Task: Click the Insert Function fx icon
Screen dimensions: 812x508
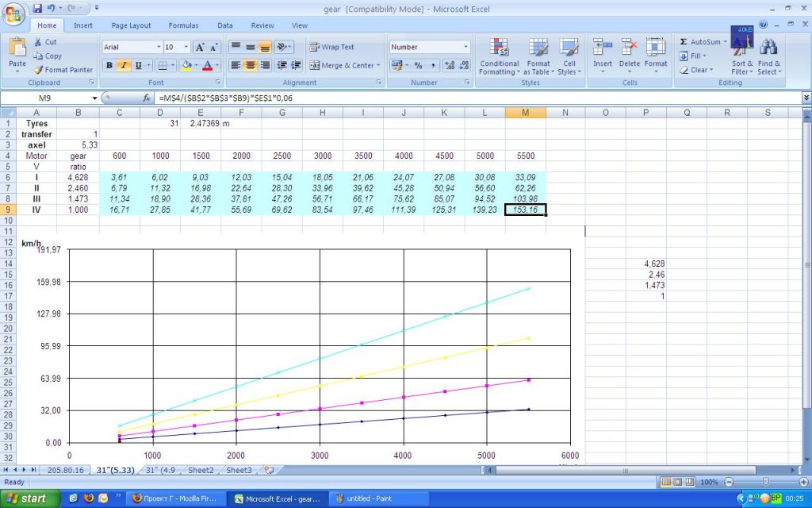Action: click(x=147, y=98)
